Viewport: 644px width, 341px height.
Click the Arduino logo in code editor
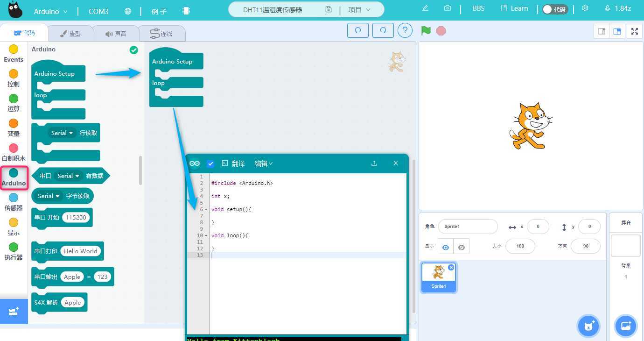(x=195, y=163)
